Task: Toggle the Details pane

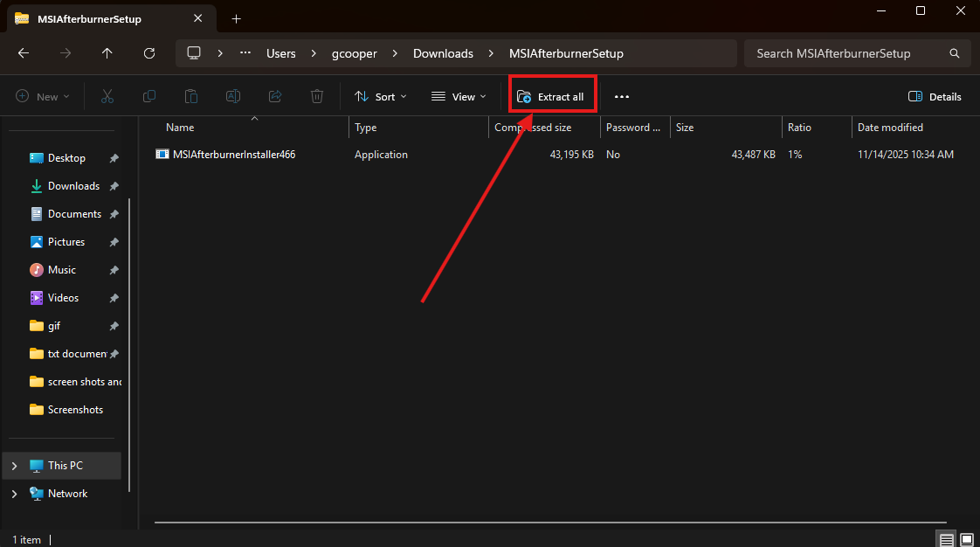Action: [x=935, y=96]
